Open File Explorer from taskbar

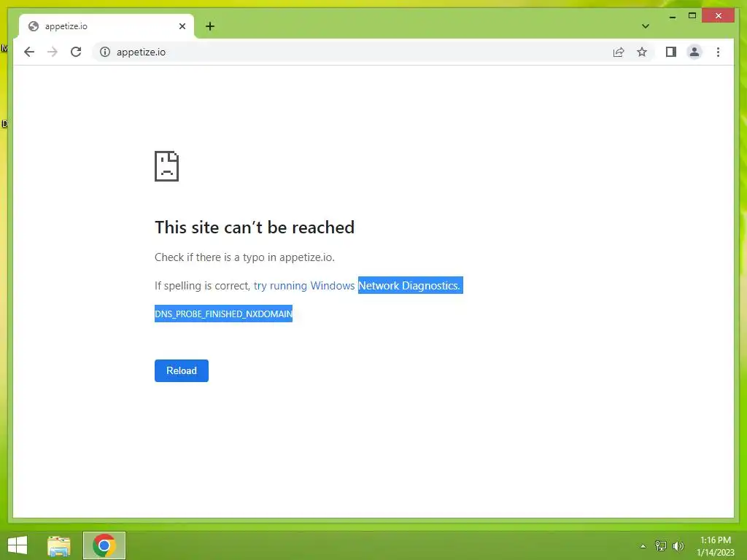click(59, 545)
